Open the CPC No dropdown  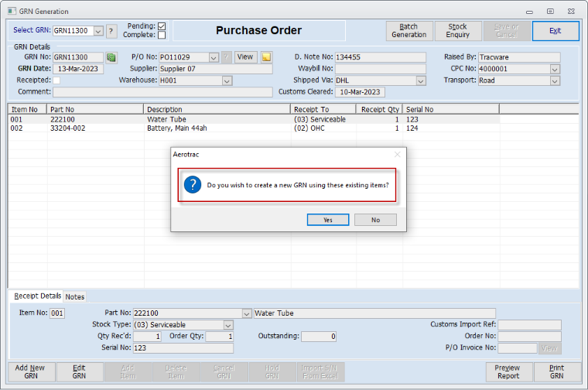coord(555,69)
